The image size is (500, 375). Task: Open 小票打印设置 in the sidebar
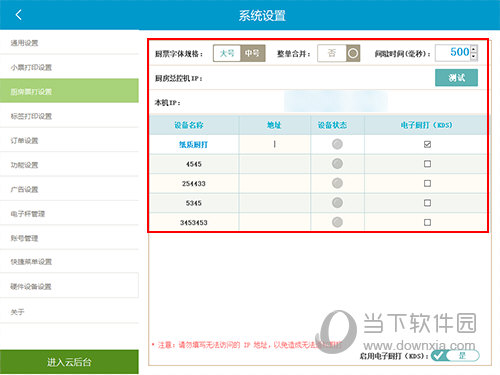(x=69, y=67)
